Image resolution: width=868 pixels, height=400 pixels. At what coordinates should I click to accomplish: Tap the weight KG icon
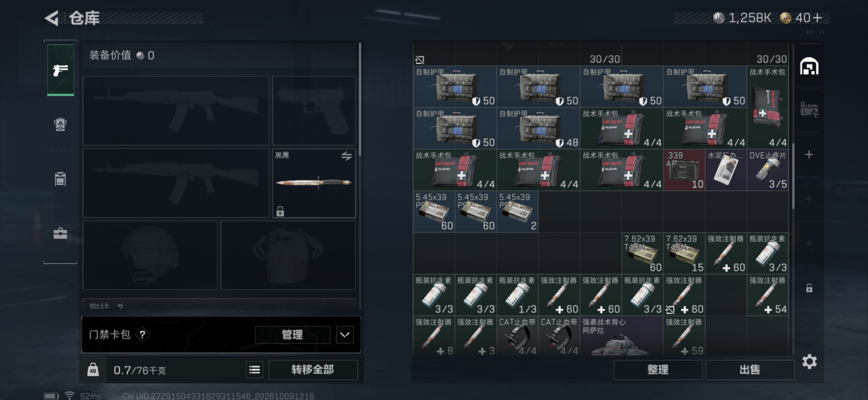(x=93, y=370)
